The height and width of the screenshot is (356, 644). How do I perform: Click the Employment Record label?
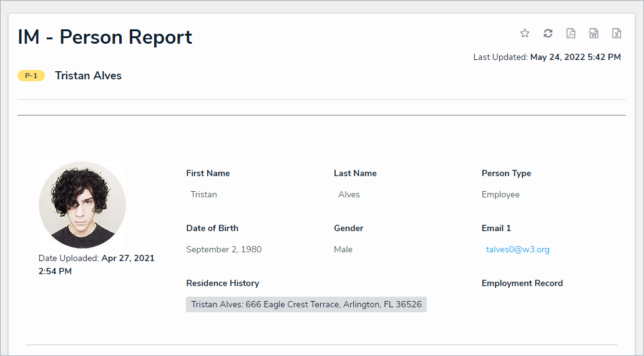(522, 283)
